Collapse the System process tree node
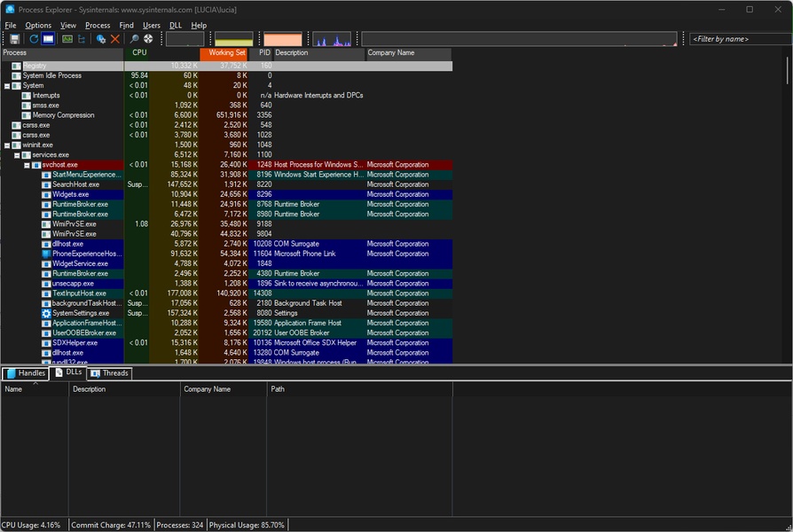This screenshot has width=793, height=532. click(x=7, y=86)
